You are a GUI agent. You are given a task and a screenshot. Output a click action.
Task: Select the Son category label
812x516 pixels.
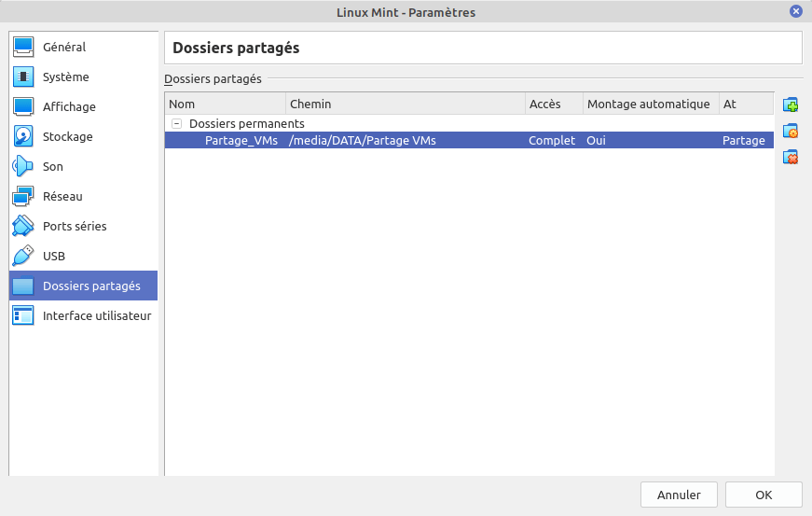(53, 167)
